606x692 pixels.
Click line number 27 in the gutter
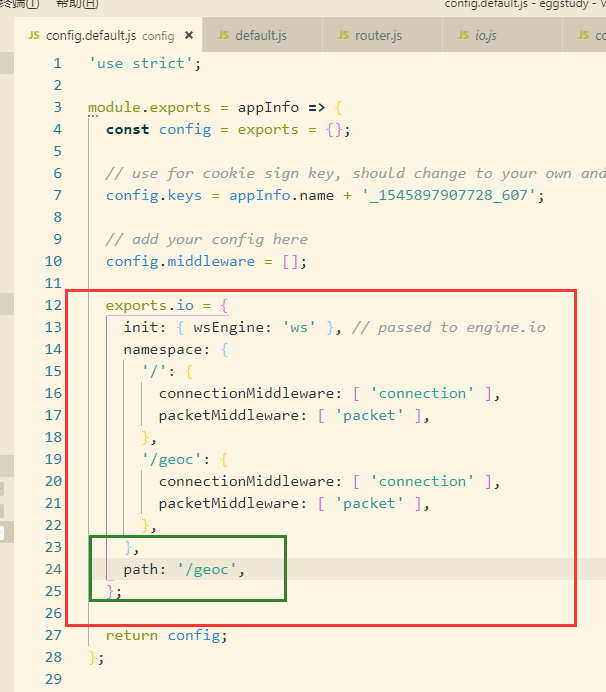click(x=53, y=635)
